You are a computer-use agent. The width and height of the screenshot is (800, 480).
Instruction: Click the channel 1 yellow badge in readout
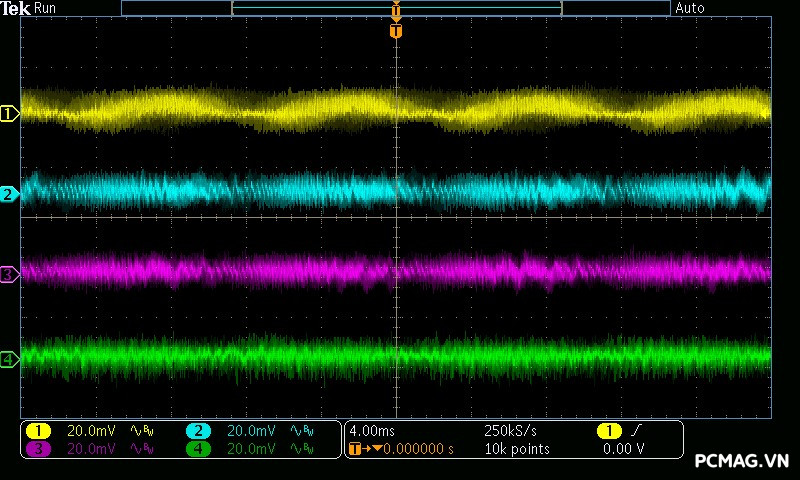[x=38, y=431]
